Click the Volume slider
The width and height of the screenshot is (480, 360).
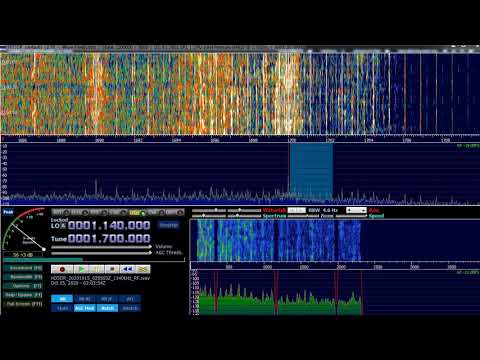(x=101, y=247)
